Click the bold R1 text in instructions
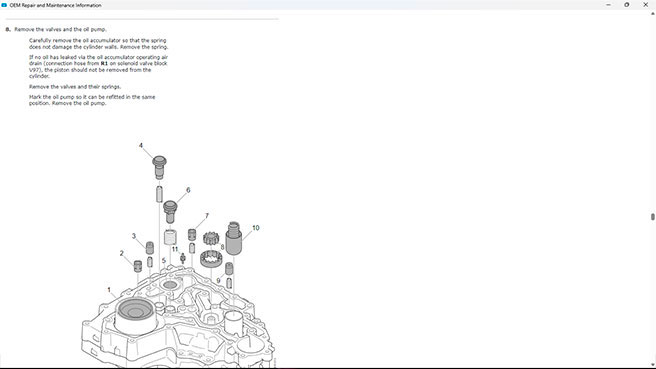The width and height of the screenshot is (656, 369). [x=104, y=64]
